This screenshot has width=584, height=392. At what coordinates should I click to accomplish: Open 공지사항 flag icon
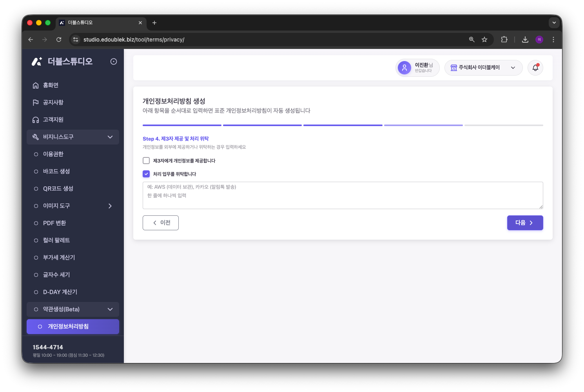click(x=36, y=103)
